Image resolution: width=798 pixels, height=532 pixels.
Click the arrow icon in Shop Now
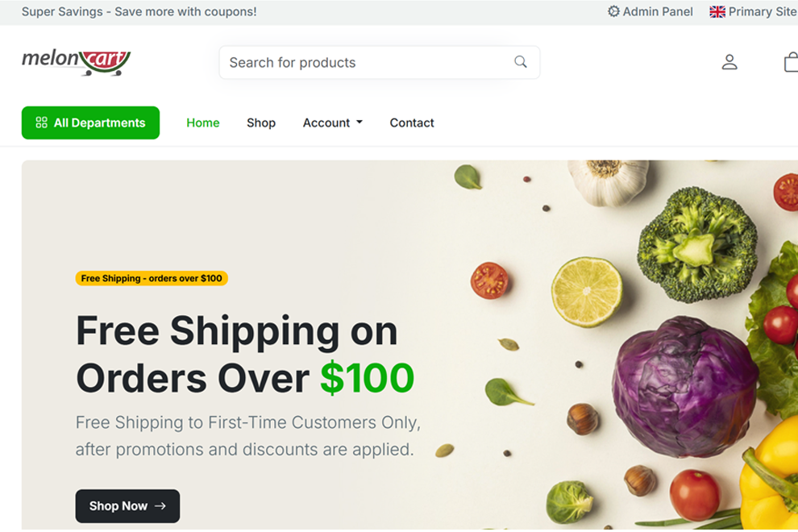point(160,506)
